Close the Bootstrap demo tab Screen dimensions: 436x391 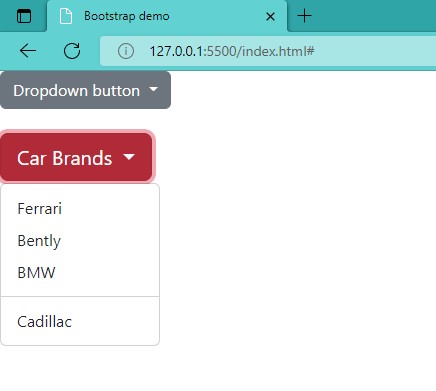pos(270,16)
